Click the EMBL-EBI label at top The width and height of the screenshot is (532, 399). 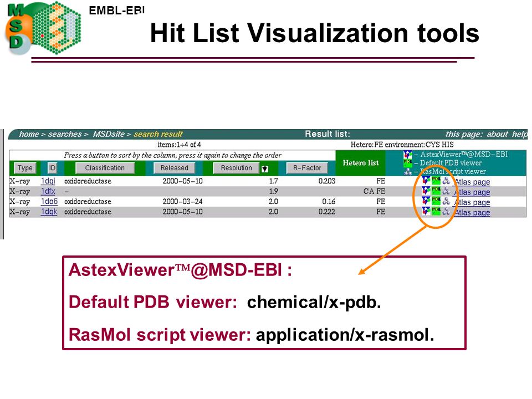[x=117, y=11]
